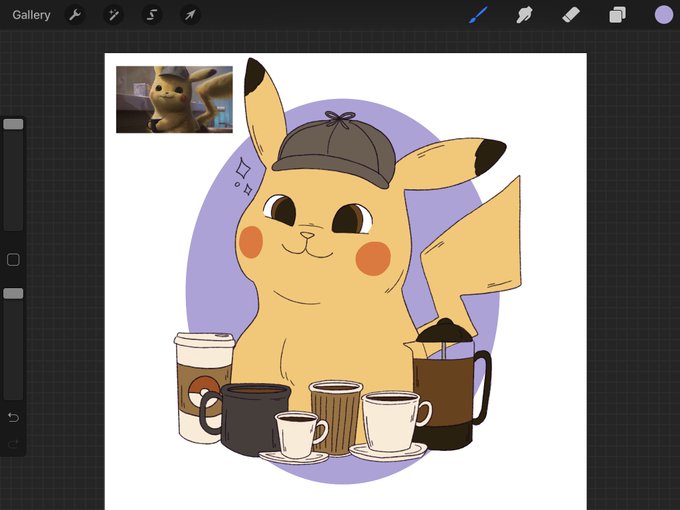
Task: Click the brush size slider handle
Action: tap(13, 124)
